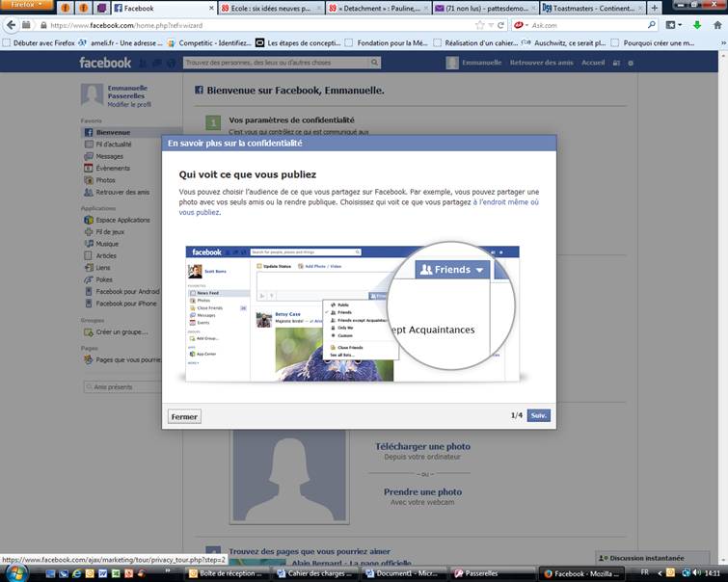Click the Suiv. button in the privacy dialog

tap(539, 415)
